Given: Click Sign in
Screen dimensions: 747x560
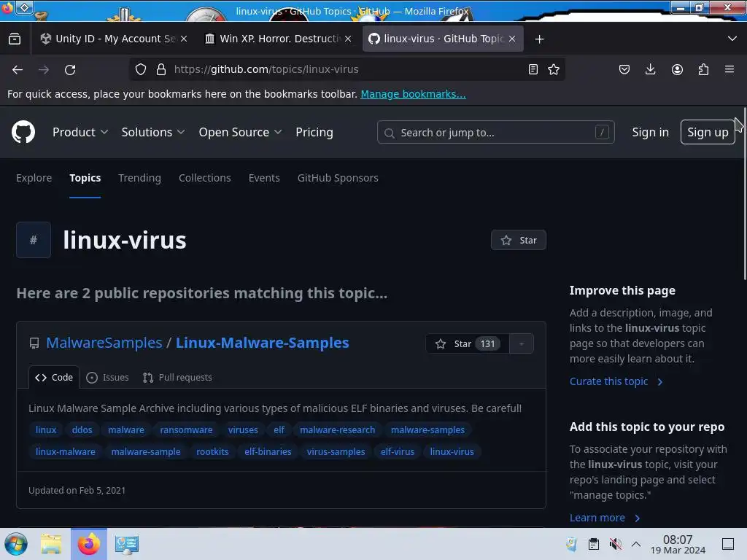Looking at the screenshot, I should pos(650,133).
